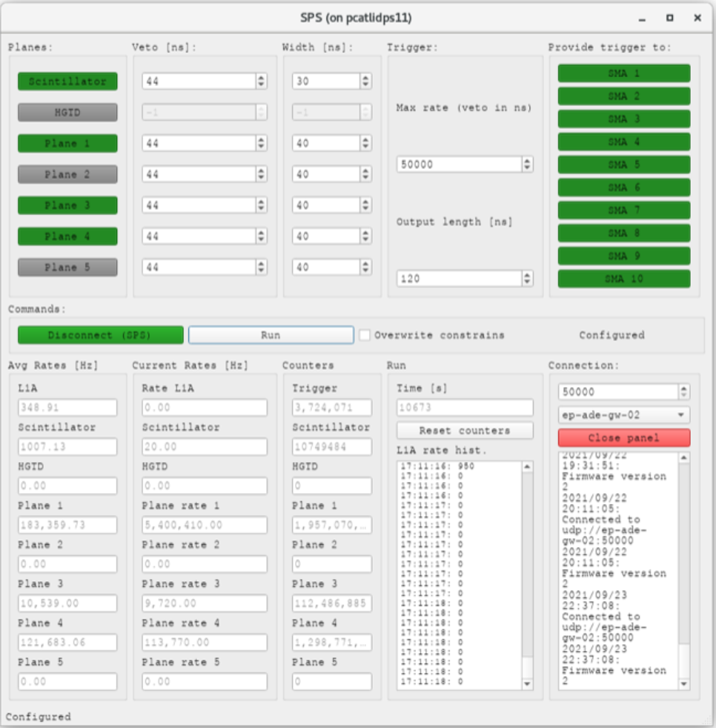Focus the Plane 1 width input field
This screenshot has height=728, width=716.
pos(326,144)
